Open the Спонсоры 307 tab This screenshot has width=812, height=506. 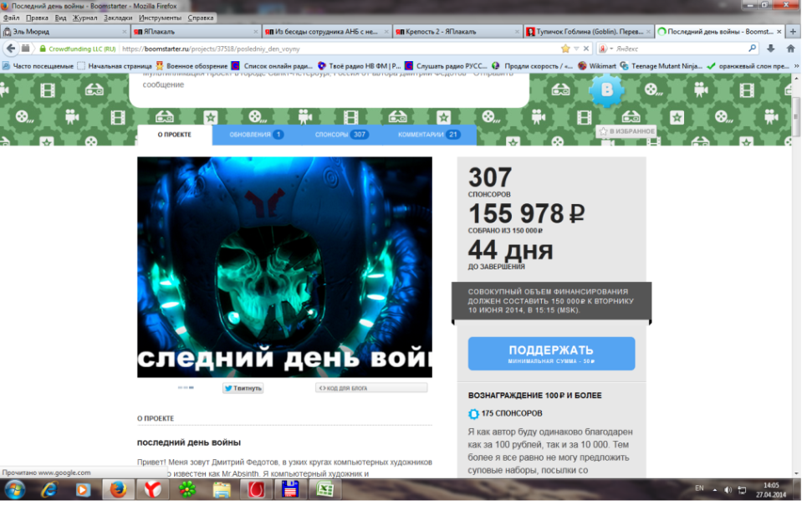(340, 135)
